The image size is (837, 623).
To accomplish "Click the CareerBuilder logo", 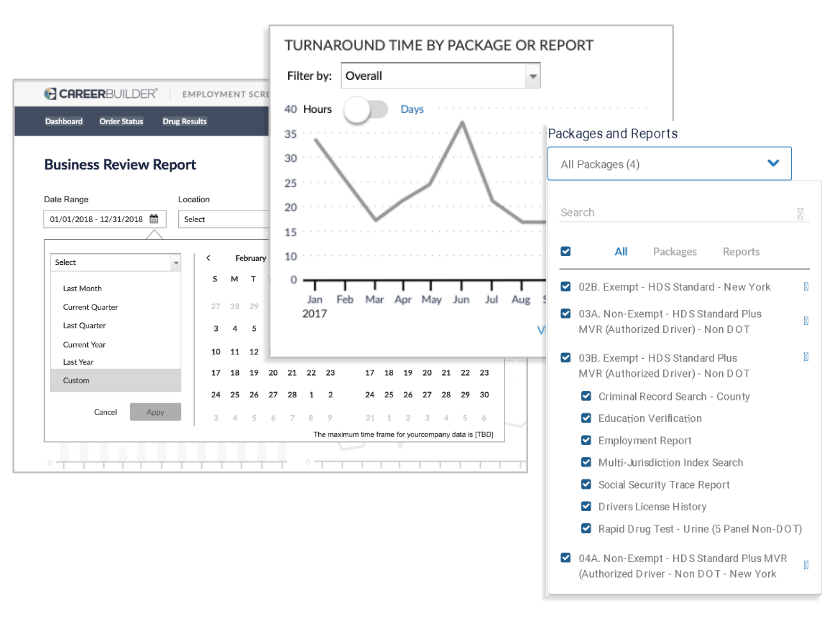I will point(101,93).
